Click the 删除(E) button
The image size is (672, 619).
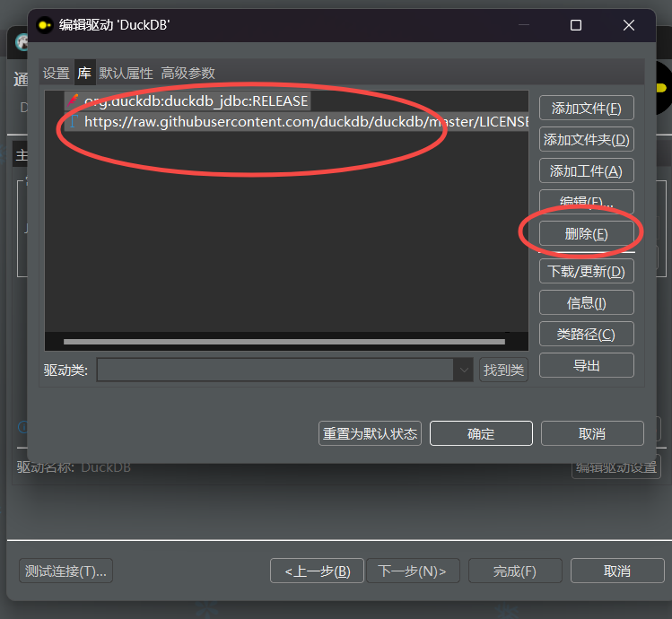(x=586, y=233)
